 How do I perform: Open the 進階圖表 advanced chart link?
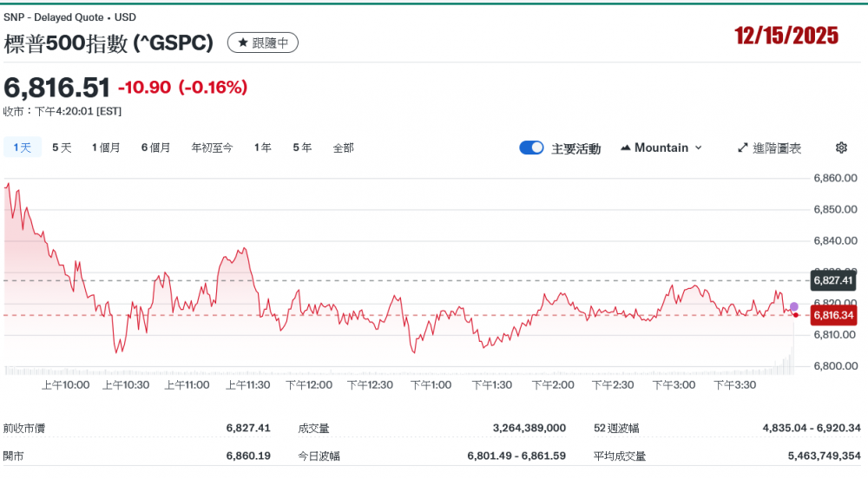769,148
